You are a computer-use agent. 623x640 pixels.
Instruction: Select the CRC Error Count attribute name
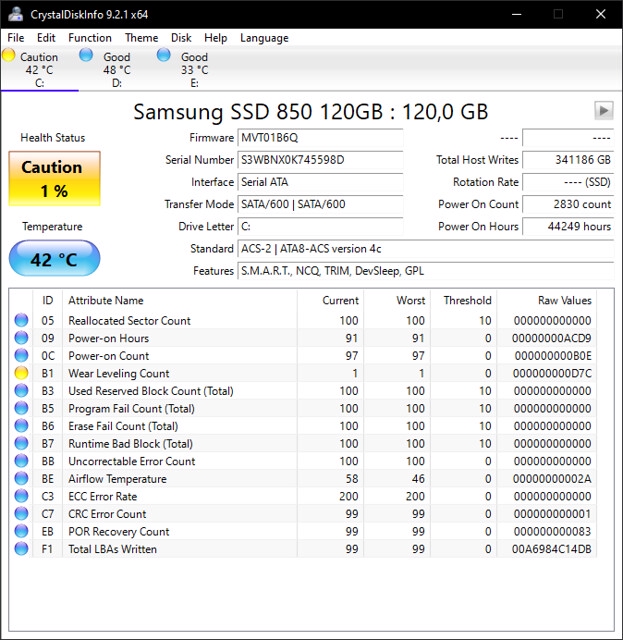(107, 513)
